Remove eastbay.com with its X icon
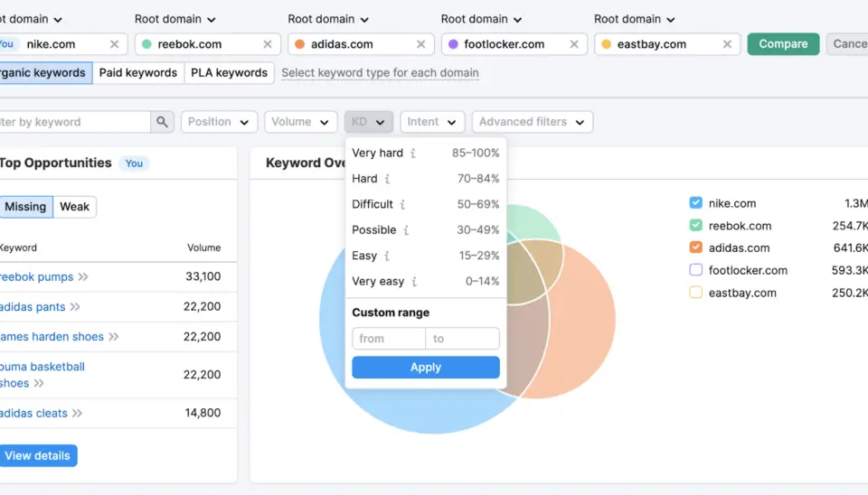 (x=727, y=44)
